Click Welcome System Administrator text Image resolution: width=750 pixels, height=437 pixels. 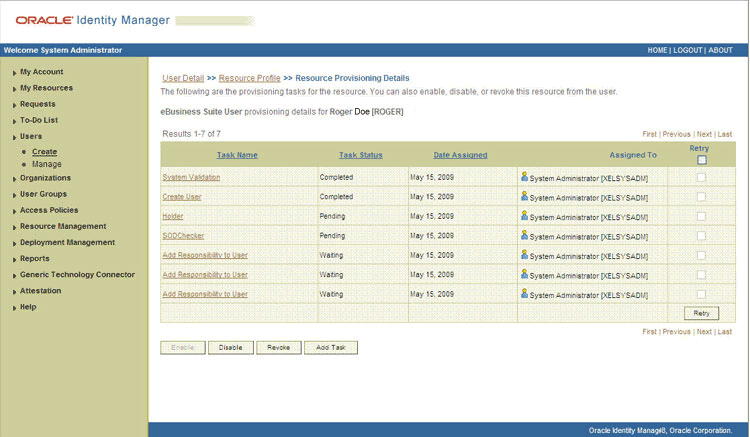tap(63, 50)
